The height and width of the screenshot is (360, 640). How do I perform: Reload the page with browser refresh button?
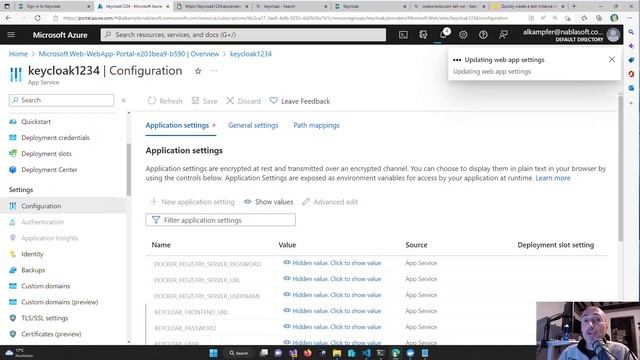click(38, 18)
